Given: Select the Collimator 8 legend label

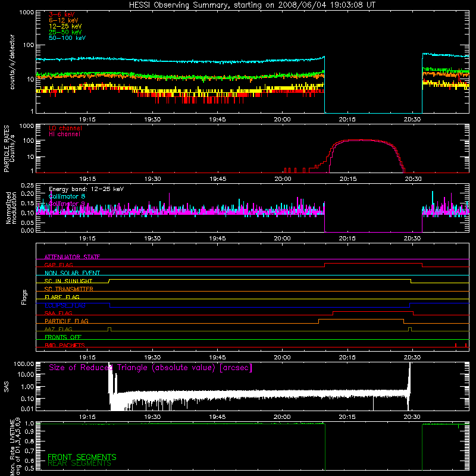Looking at the screenshot, I should click(67, 196).
